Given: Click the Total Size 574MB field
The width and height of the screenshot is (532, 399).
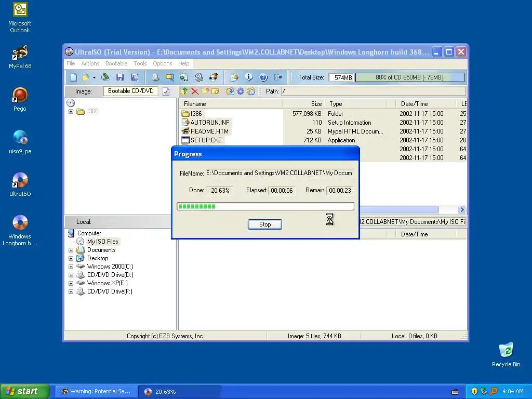Looking at the screenshot, I should pos(341,78).
